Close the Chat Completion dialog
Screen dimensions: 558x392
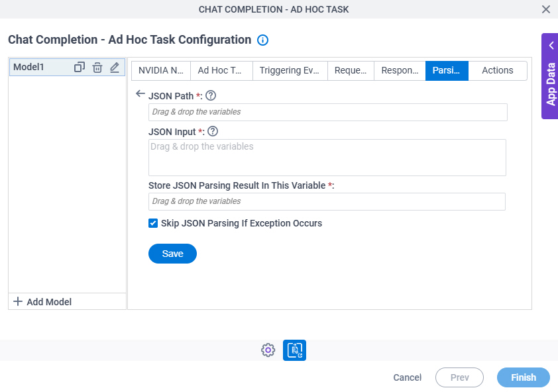[546, 9]
